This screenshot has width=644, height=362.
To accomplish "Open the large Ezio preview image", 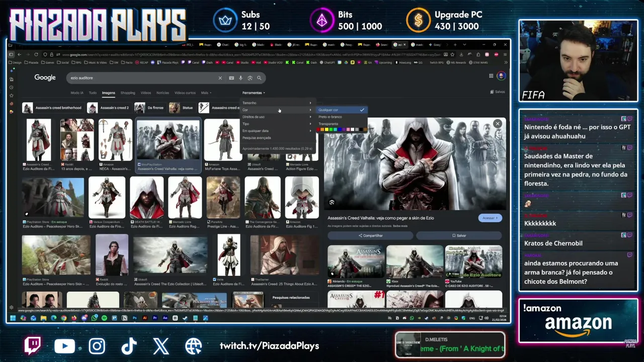I will [415, 164].
